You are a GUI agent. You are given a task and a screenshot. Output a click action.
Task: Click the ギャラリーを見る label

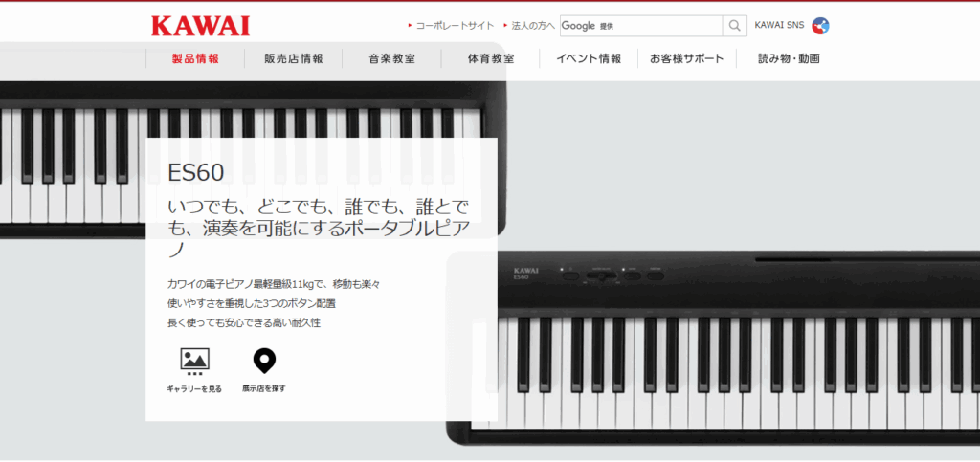[x=194, y=389]
